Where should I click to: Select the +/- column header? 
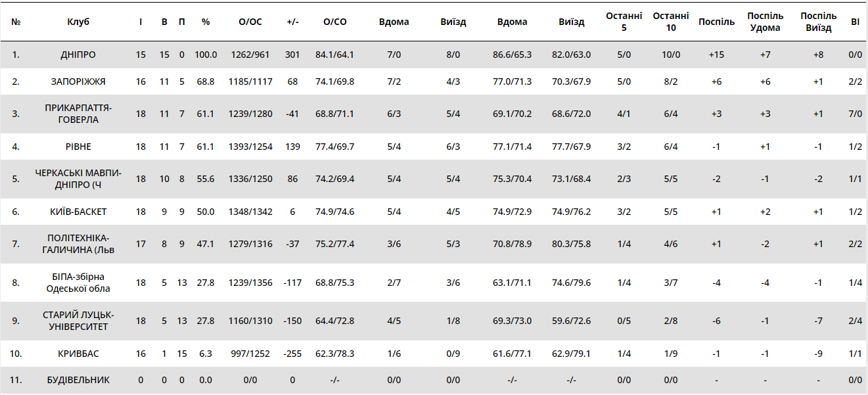[292, 22]
